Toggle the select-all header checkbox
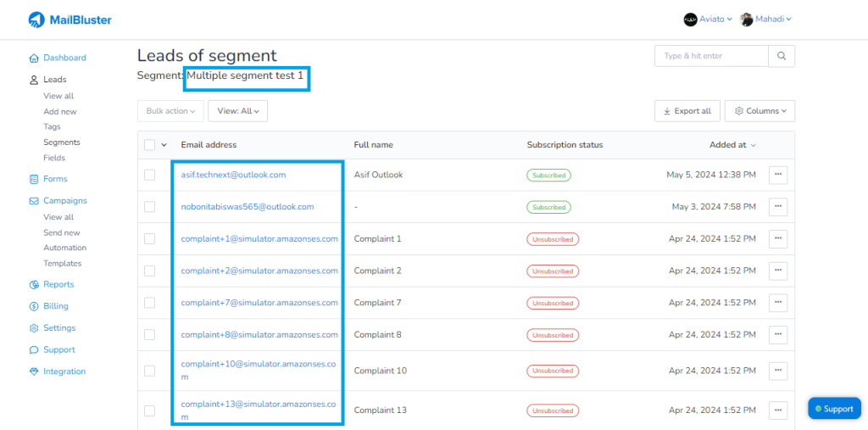Viewport: 868px width, 430px height. coord(150,145)
